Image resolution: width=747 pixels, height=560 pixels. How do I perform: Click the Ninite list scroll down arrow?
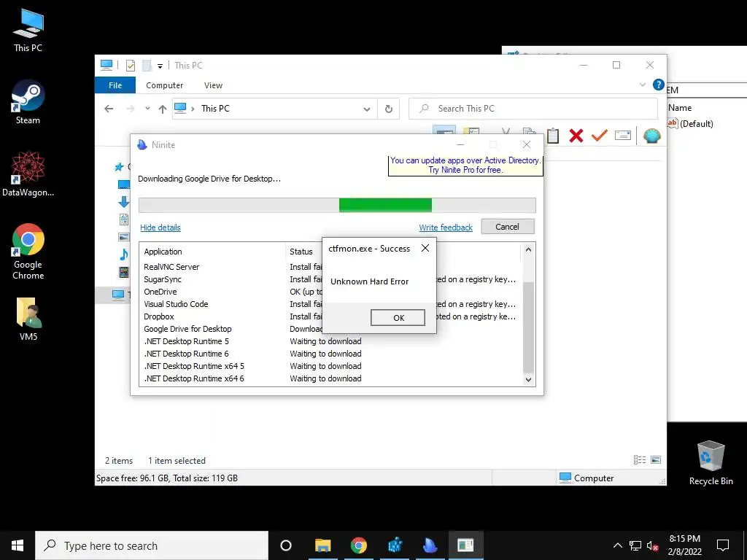[x=528, y=379]
